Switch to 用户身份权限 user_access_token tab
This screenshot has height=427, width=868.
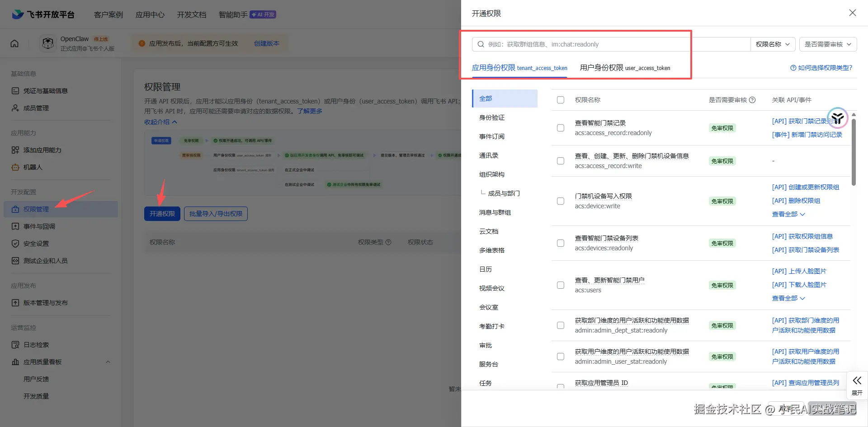click(x=625, y=68)
